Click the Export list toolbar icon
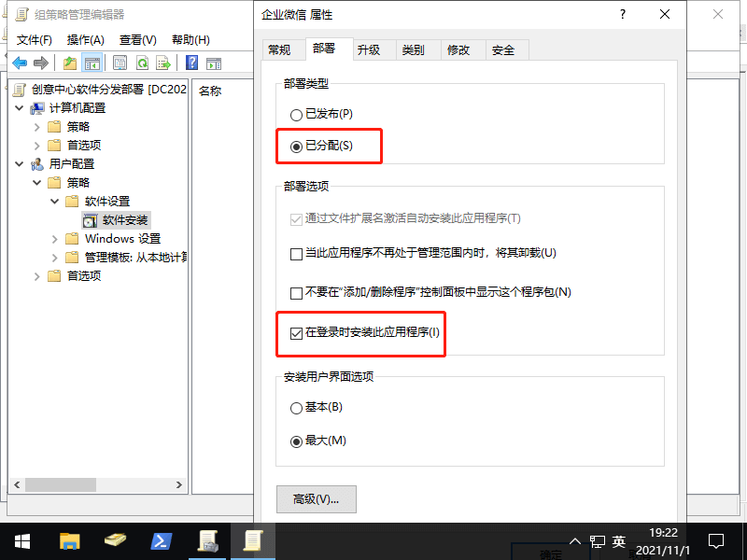This screenshot has height=560, width=747. pos(163,63)
